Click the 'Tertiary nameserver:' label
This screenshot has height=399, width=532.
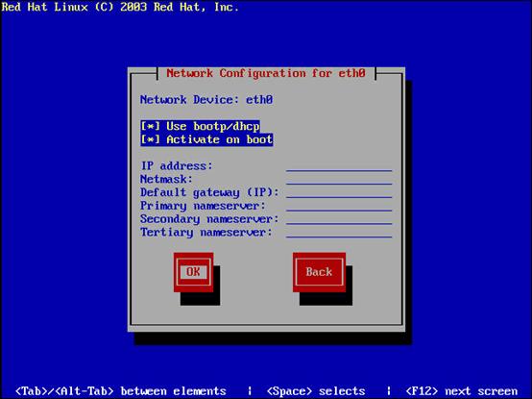coord(206,233)
